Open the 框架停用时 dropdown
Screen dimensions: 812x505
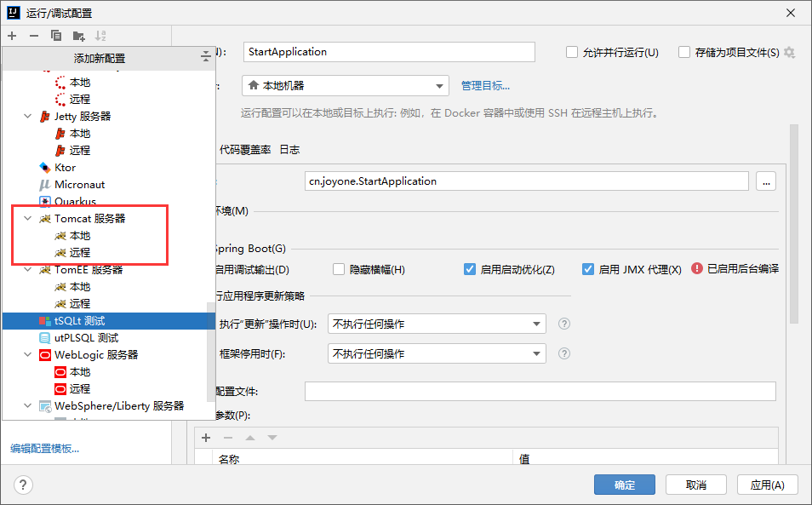437,353
